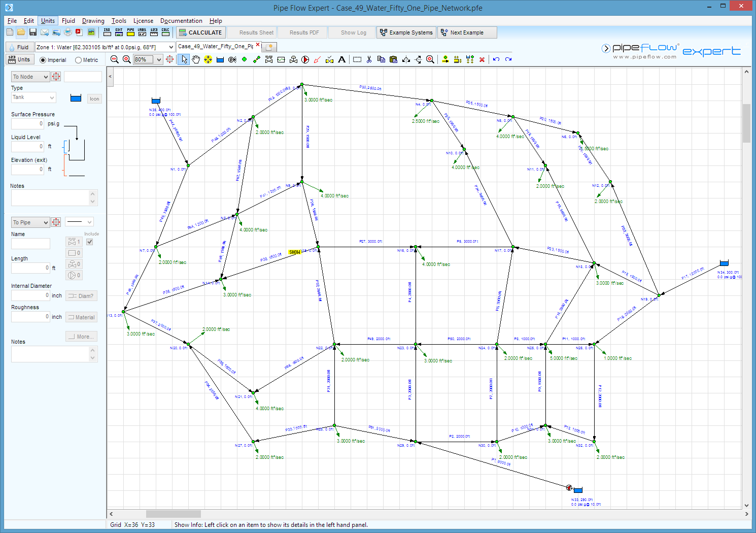Select the Add Pipe tool
This screenshot has width=756, height=533.
click(x=257, y=59)
